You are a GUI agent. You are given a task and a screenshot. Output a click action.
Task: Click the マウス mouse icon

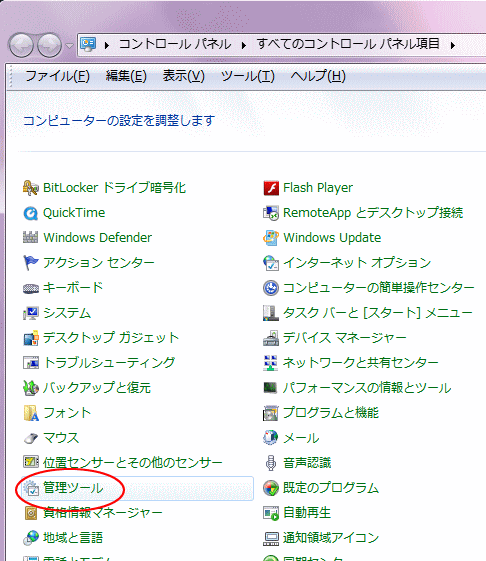(30, 438)
